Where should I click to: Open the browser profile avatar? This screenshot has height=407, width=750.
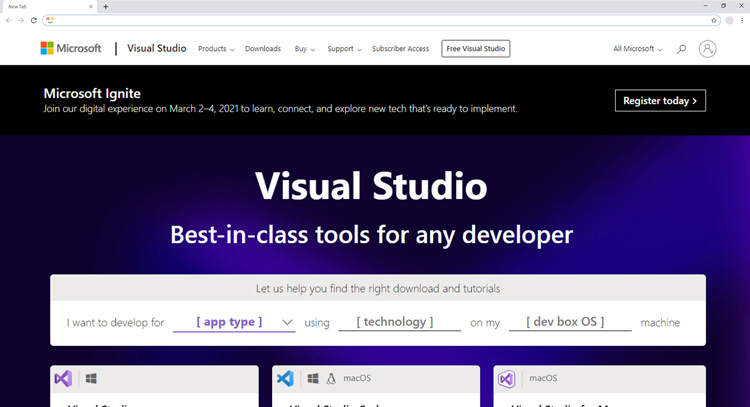click(x=729, y=20)
